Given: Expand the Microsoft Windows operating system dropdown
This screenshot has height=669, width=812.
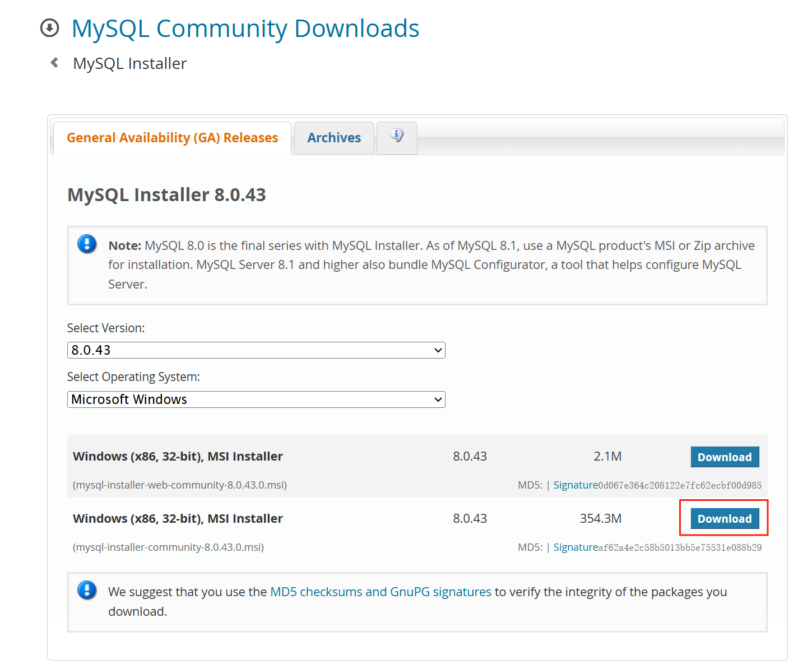Looking at the screenshot, I should (256, 399).
